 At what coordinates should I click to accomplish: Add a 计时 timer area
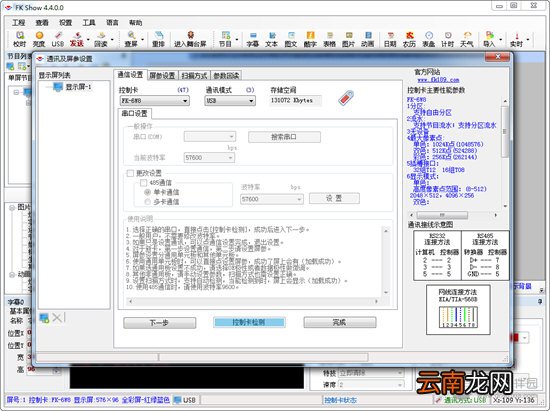click(448, 39)
